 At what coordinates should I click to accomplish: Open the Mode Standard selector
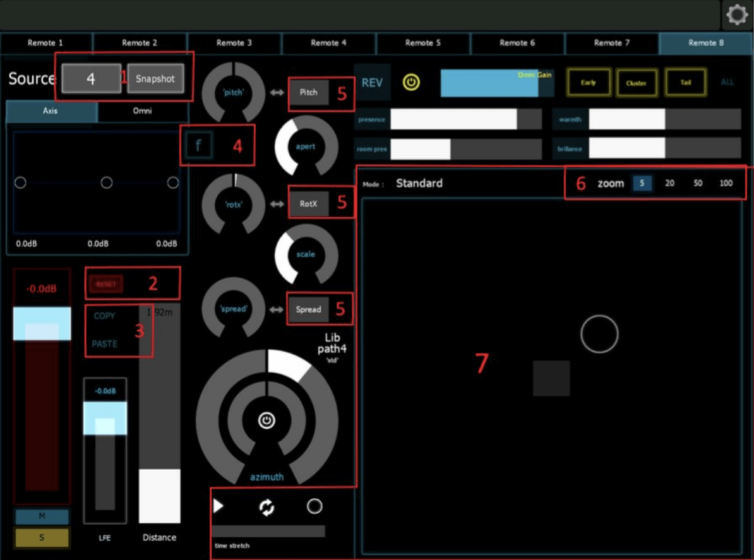[419, 184]
